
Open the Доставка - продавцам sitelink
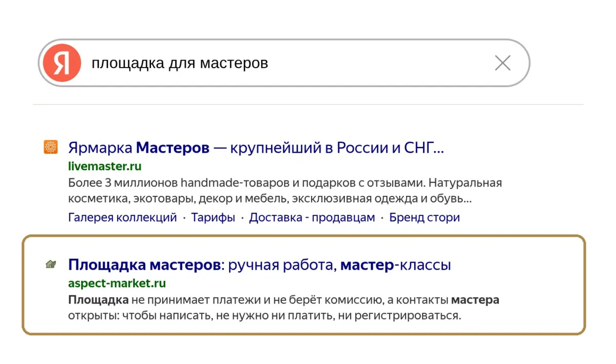point(312,217)
